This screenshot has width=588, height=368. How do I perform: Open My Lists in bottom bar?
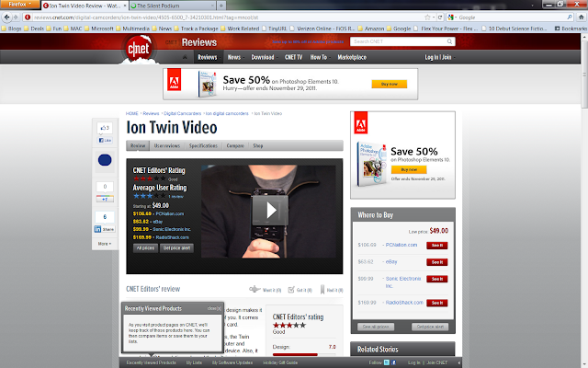pos(194,362)
